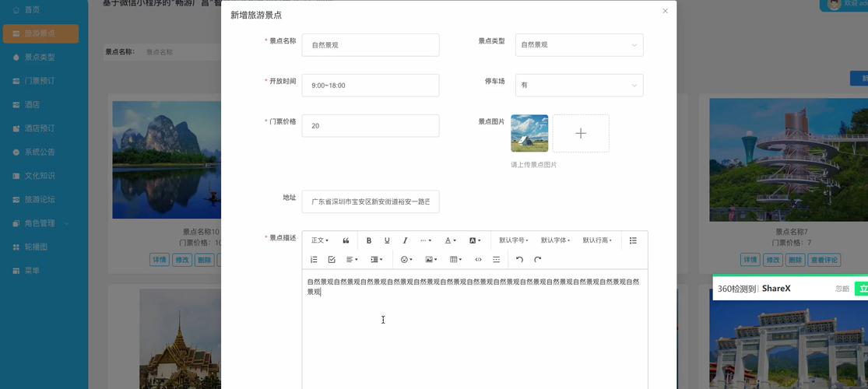This screenshot has height=389, width=868.
Task: Focus the 景点名称 search box in background
Action: [x=180, y=52]
